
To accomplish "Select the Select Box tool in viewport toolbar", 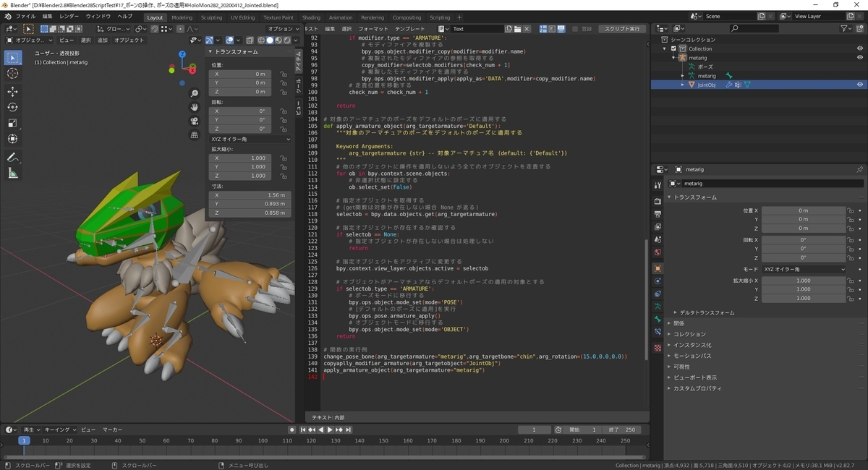I will [12, 57].
